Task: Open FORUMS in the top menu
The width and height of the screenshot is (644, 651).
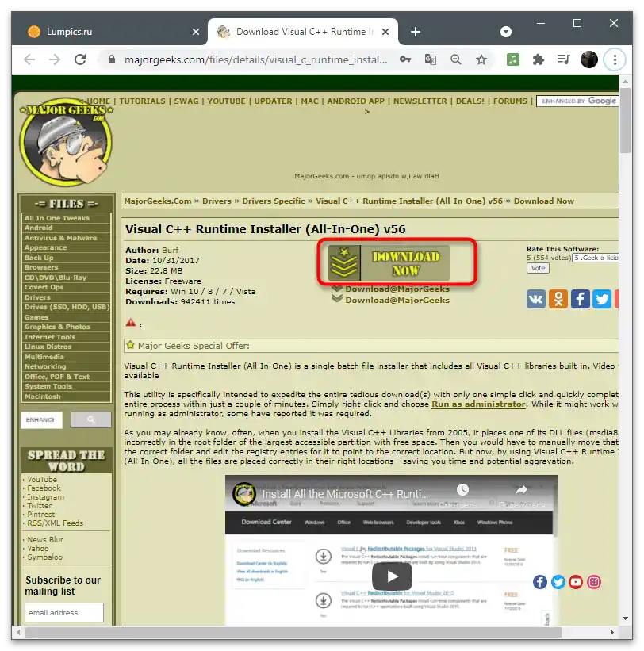Action: pyautogui.click(x=510, y=101)
